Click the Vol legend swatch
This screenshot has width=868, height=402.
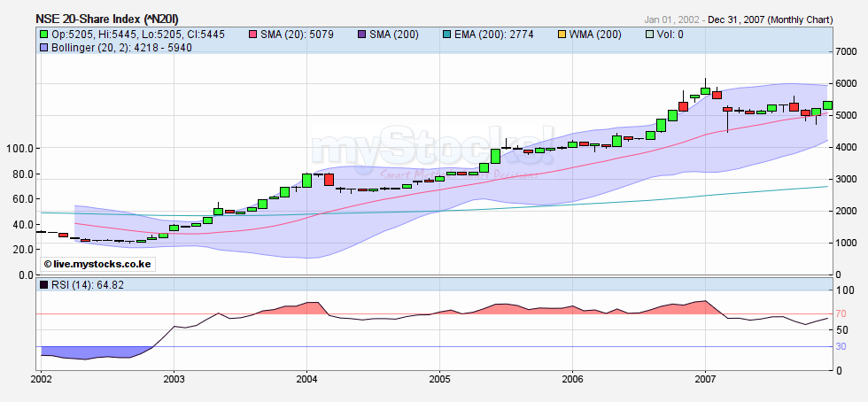click(649, 35)
